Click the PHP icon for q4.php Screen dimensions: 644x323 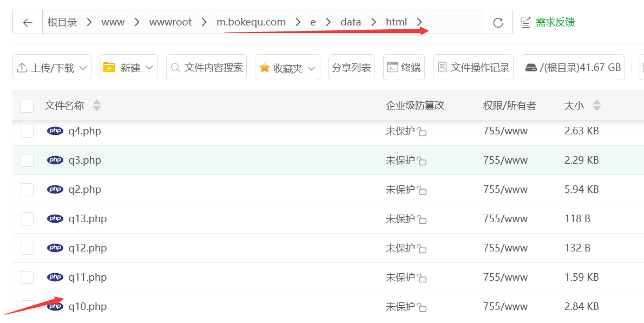tap(55, 131)
